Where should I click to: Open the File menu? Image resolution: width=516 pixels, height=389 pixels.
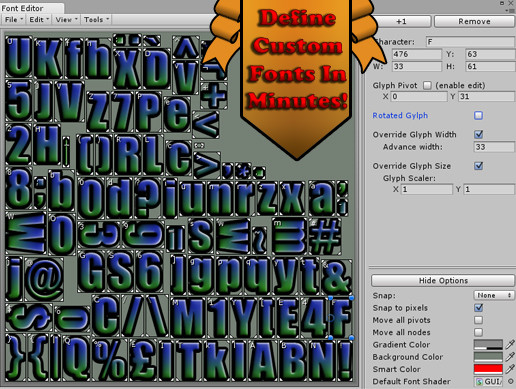pos(14,20)
